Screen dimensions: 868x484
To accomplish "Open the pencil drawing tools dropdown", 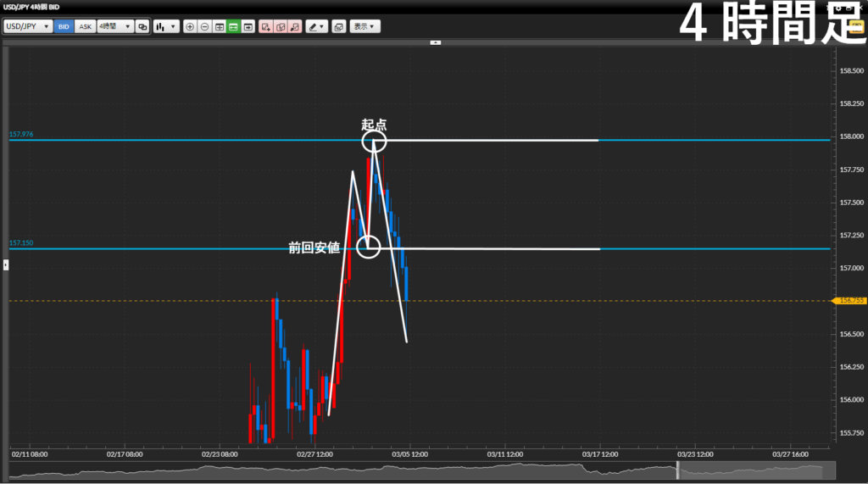I will [317, 26].
